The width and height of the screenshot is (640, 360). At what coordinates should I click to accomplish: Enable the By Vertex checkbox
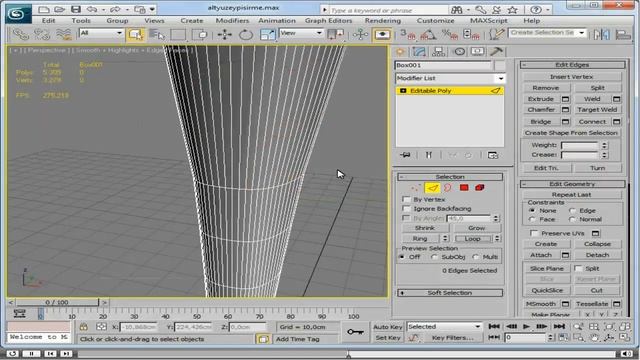406,199
